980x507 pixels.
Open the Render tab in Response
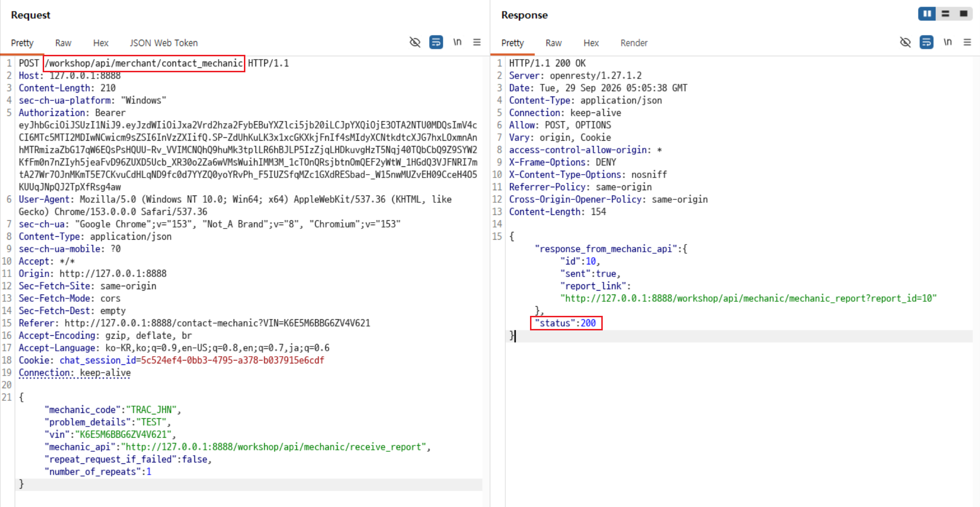point(634,43)
